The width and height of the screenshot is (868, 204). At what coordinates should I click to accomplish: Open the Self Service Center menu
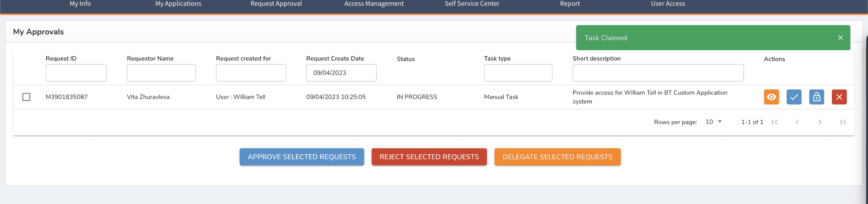[x=472, y=4]
